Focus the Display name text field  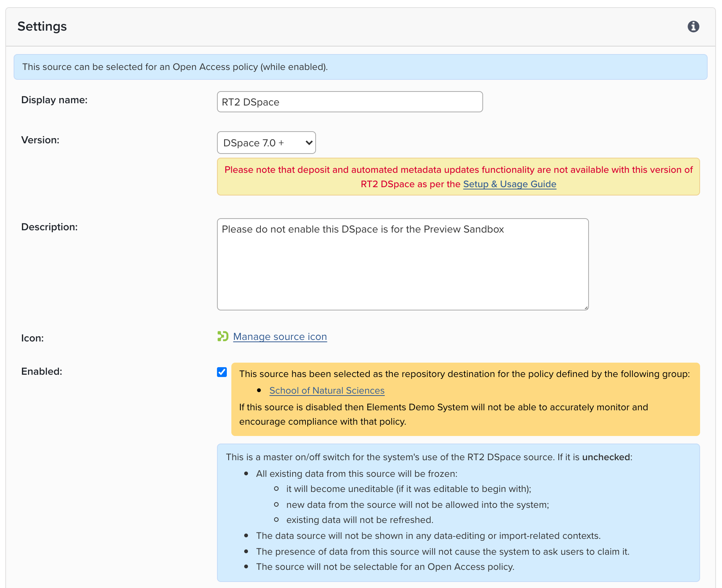coord(350,102)
